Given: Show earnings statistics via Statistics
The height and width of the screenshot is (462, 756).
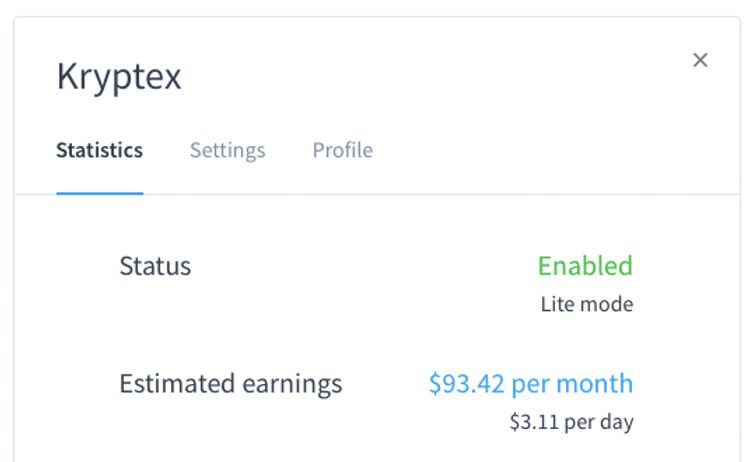Looking at the screenshot, I should click(x=99, y=150).
